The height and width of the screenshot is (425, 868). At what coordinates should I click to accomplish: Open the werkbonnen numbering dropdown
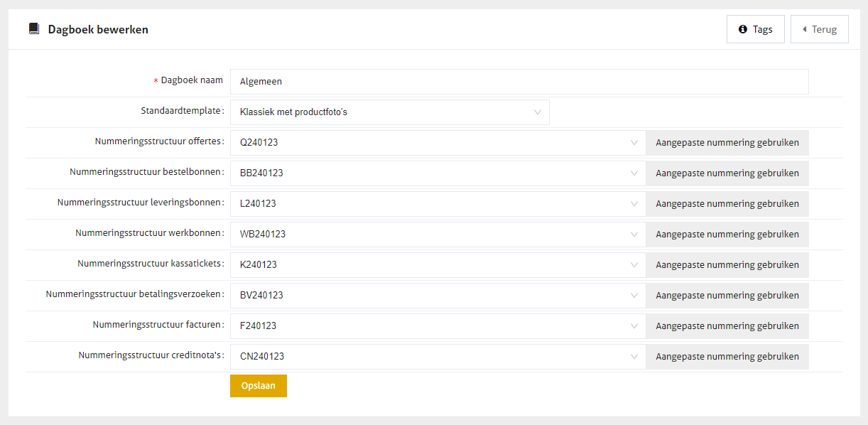click(x=438, y=235)
